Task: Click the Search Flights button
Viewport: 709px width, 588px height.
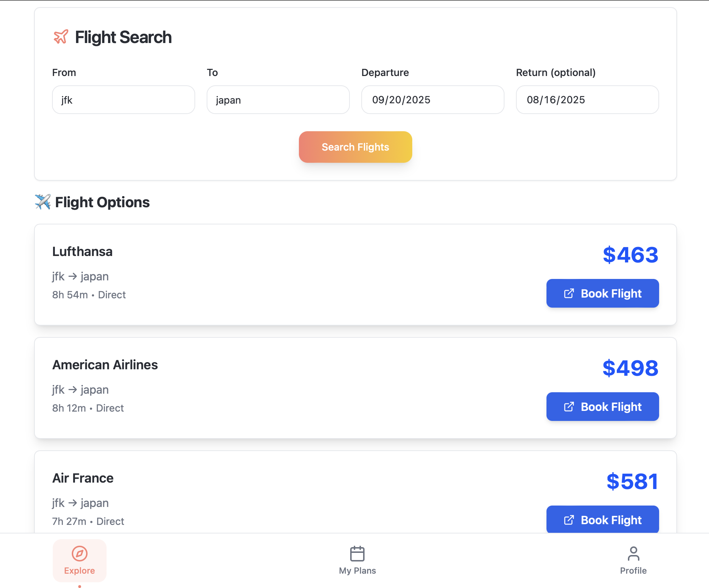Action: tap(355, 147)
